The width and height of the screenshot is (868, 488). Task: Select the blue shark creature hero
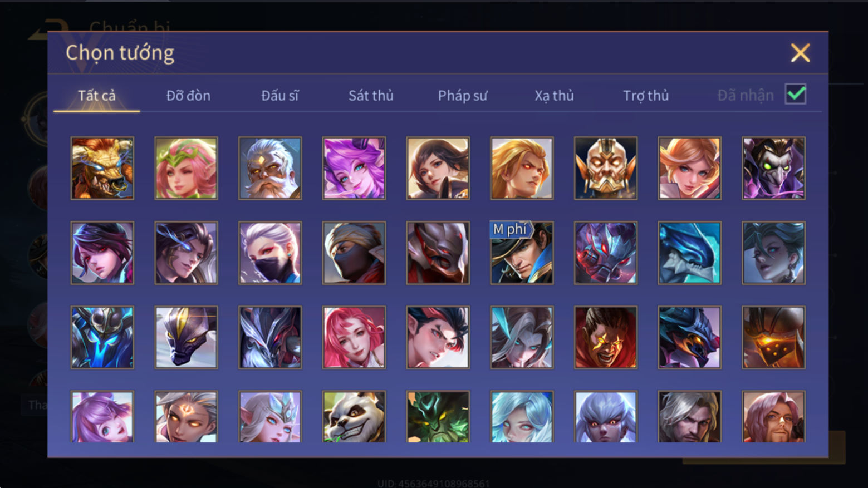click(x=690, y=253)
